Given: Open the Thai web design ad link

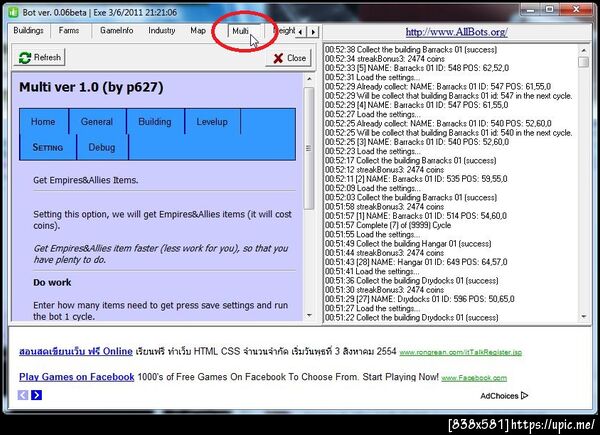Looking at the screenshot, I should pos(76,351).
